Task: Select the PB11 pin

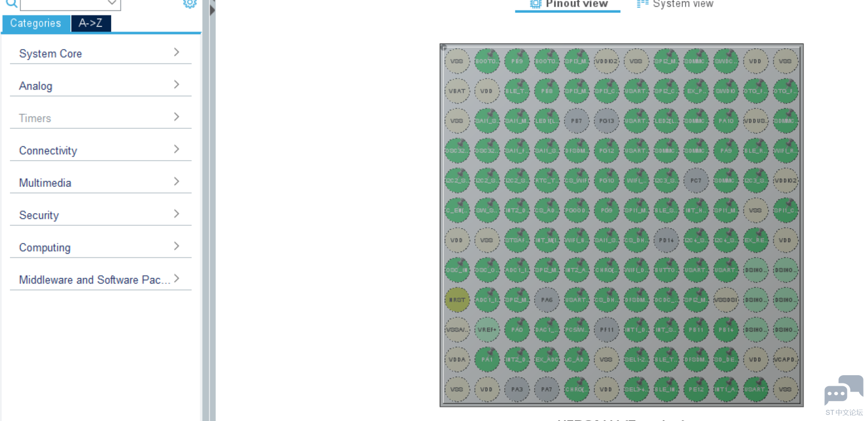Action: click(x=696, y=330)
